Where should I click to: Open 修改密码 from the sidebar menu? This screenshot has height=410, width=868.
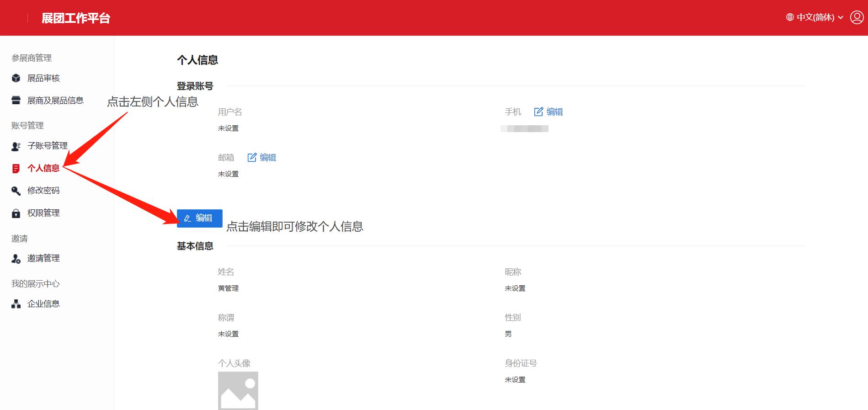(43, 191)
